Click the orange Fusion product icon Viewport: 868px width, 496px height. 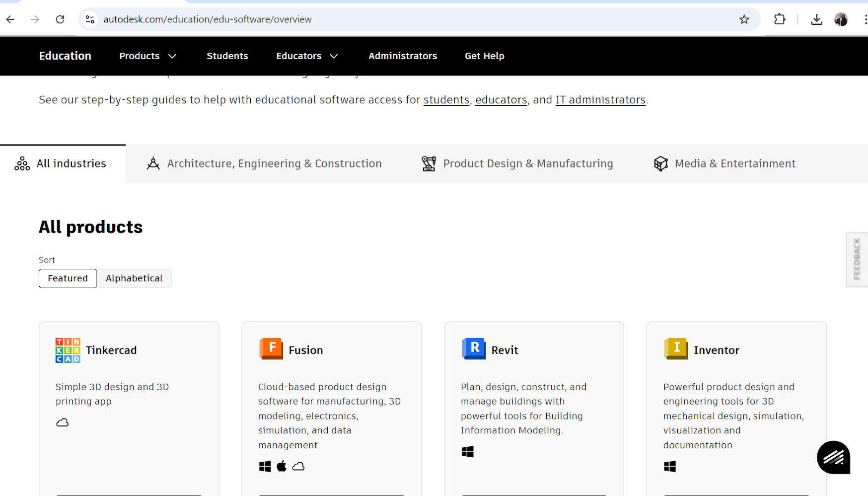click(x=271, y=349)
